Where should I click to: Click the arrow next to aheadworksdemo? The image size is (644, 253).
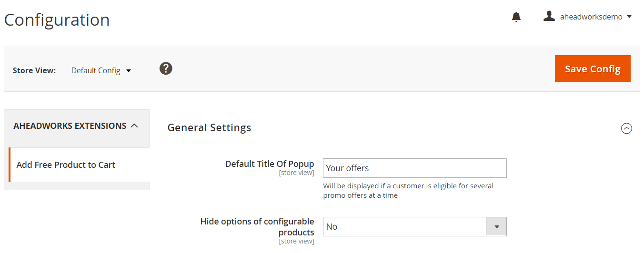(x=629, y=17)
